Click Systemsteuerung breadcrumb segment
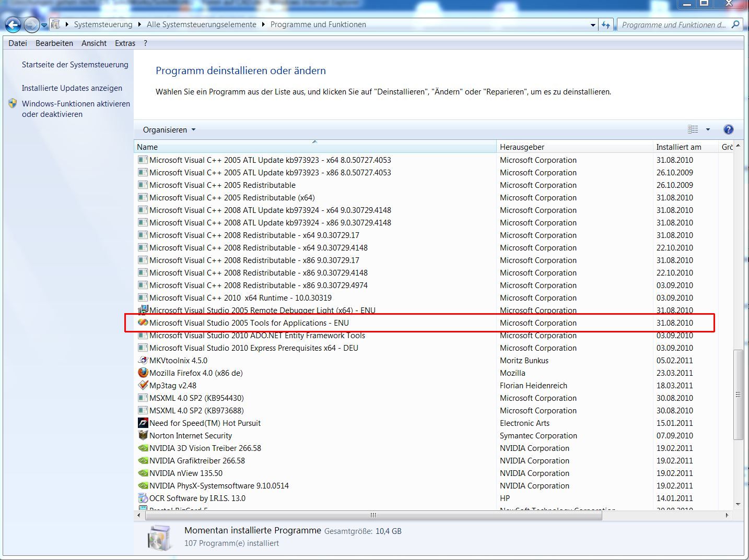 tap(103, 25)
